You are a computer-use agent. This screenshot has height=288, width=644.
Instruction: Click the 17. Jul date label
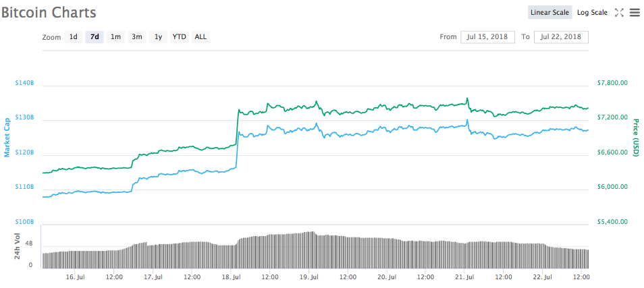pos(153,277)
